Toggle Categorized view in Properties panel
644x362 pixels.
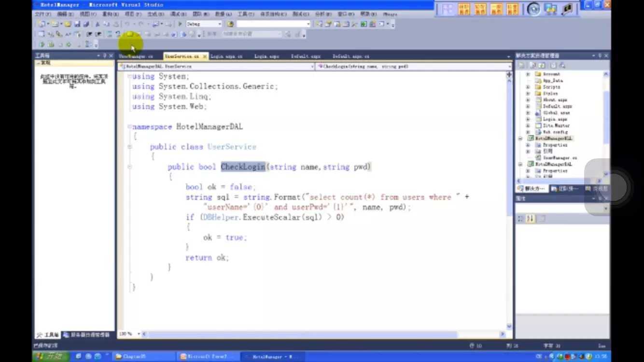click(x=521, y=219)
